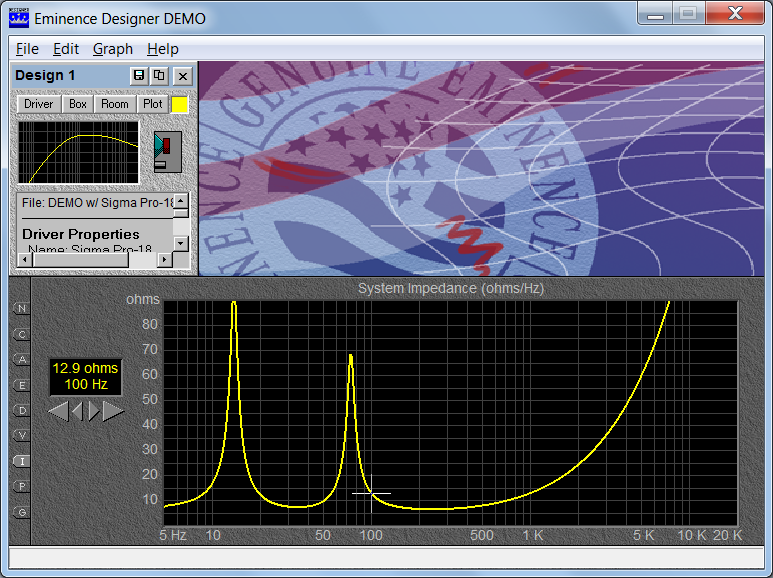The image size is (773, 578).
Task: Click the Driver button in Design 1
Action: coord(38,104)
